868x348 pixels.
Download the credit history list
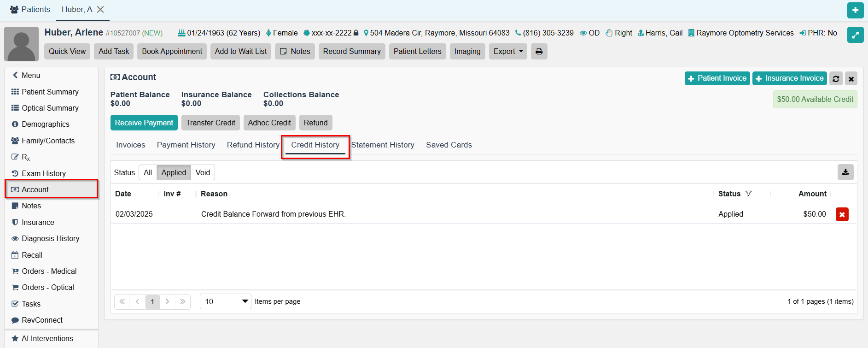[845, 172]
